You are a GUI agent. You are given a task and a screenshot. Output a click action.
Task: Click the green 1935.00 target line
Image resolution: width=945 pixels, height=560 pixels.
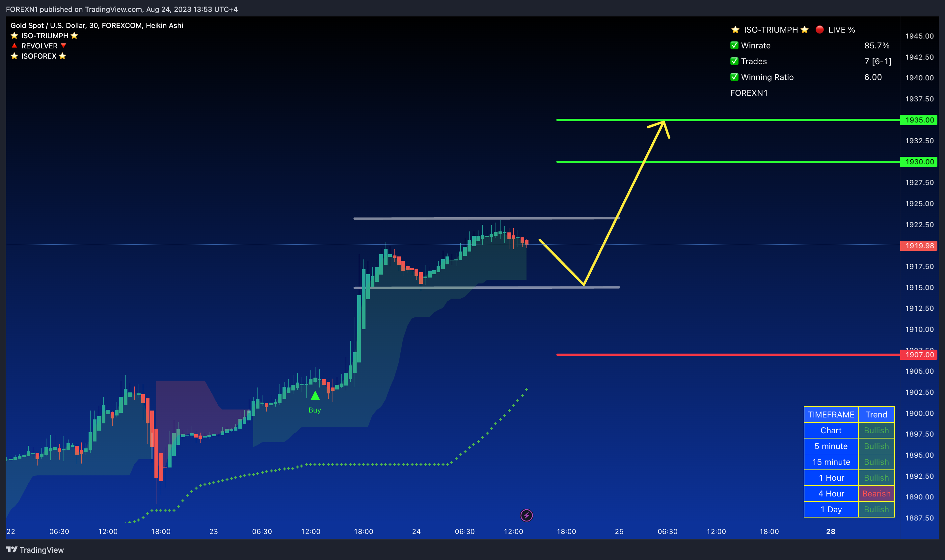728,120
